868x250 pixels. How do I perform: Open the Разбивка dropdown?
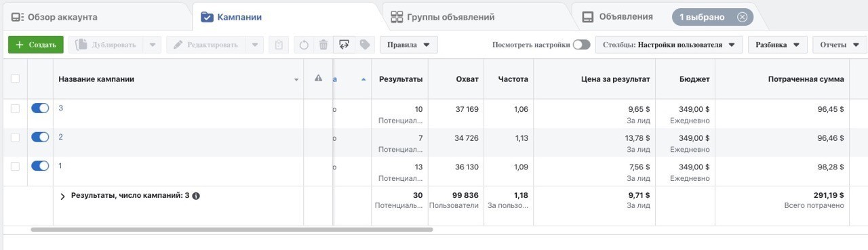click(778, 45)
